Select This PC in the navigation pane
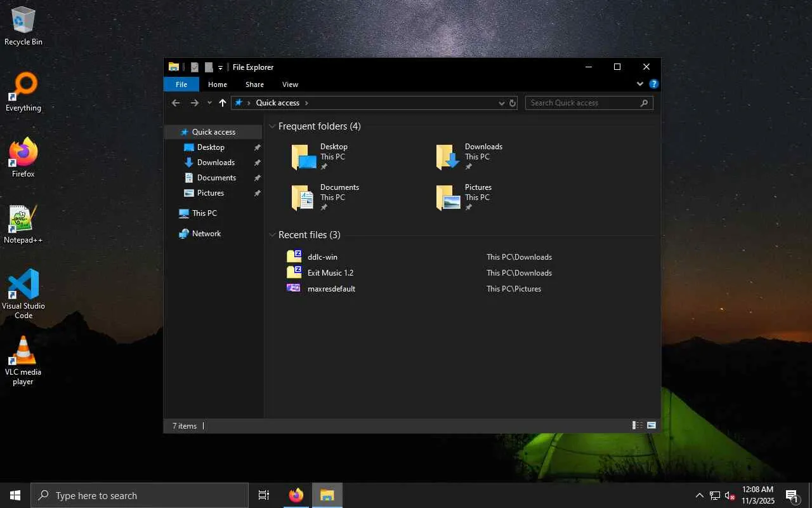 tap(204, 213)
